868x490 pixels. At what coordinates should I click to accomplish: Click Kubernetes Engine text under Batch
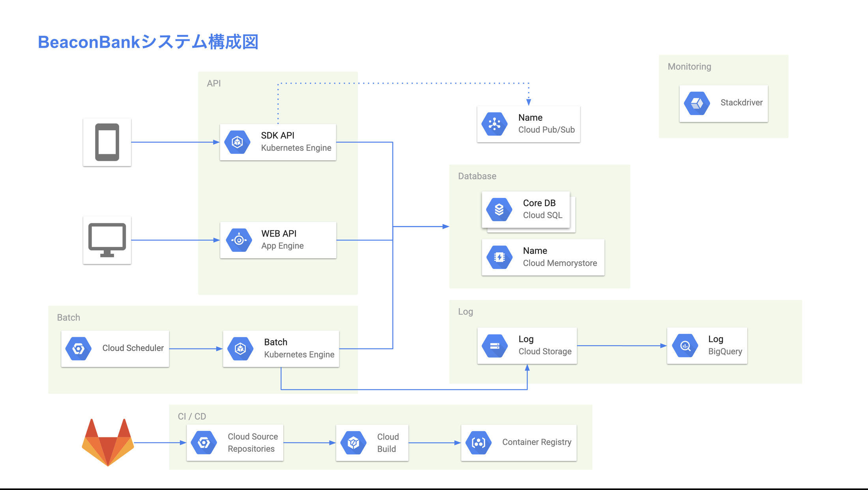coord(299,354)
